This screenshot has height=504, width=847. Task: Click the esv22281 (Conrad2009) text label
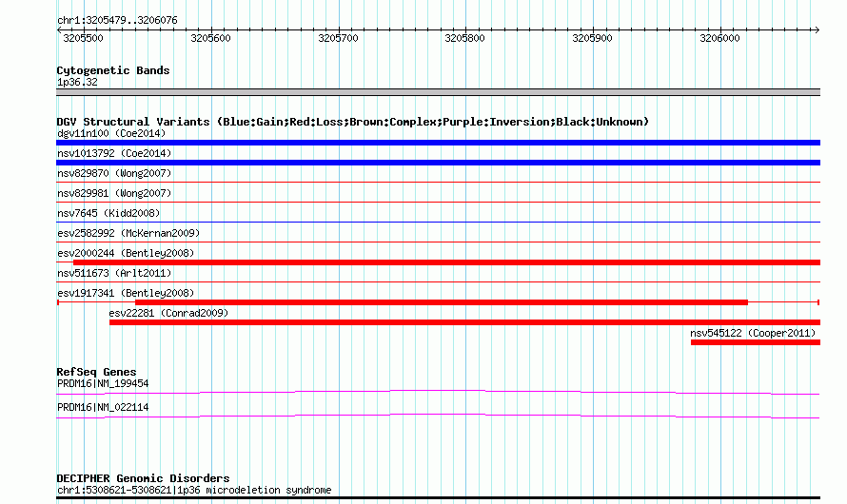coord(168,313)
